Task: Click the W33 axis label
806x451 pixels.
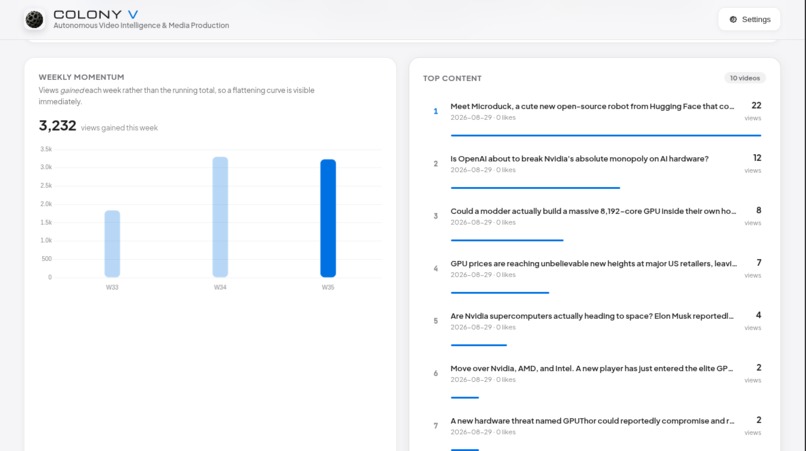Action: [x=112, y=287]
